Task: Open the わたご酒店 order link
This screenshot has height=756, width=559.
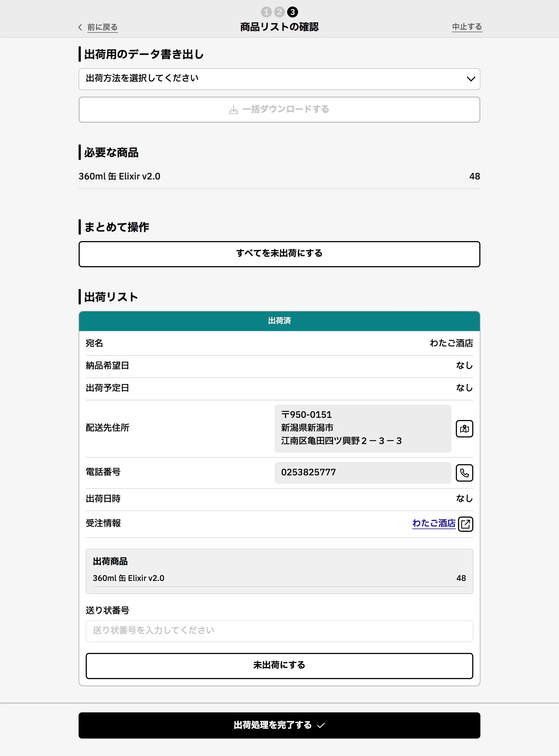Action: [x=433, y=523]
